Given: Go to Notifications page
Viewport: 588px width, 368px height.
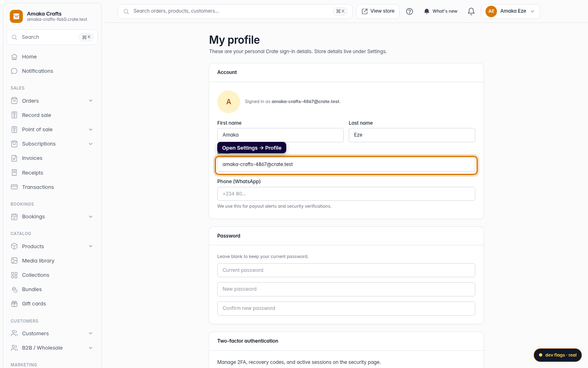Looking at the screenshot, I should [52, 71].
